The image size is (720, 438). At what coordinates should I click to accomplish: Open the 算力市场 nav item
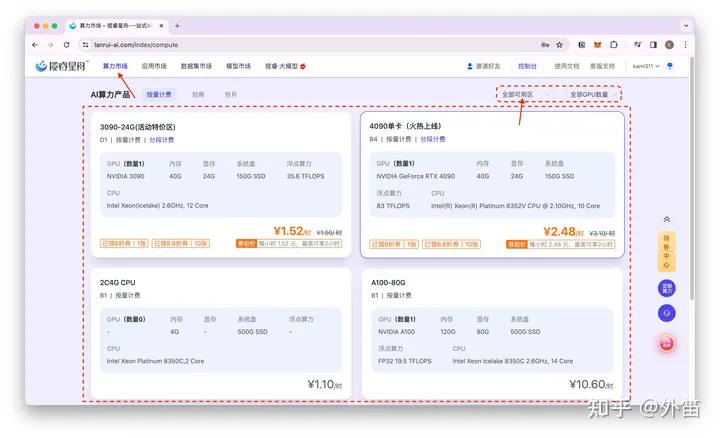point(115,66)
